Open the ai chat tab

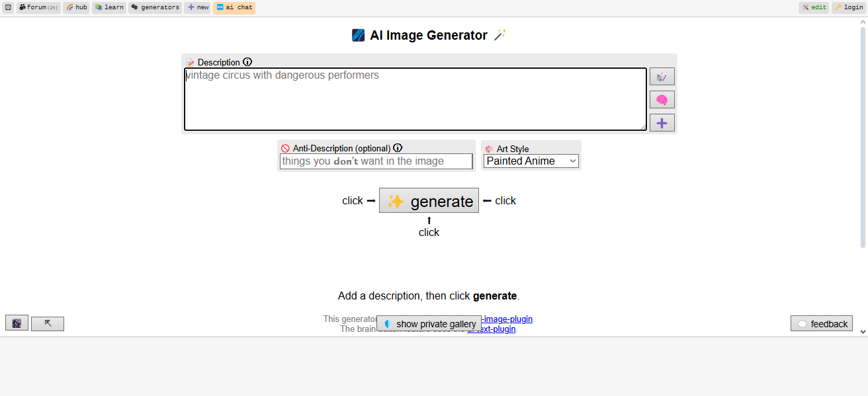click(x=234, y=7)
